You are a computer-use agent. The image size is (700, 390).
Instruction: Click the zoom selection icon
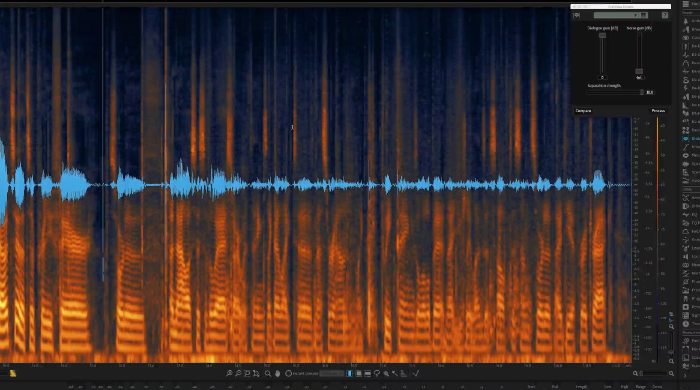(x=247, y=373)
